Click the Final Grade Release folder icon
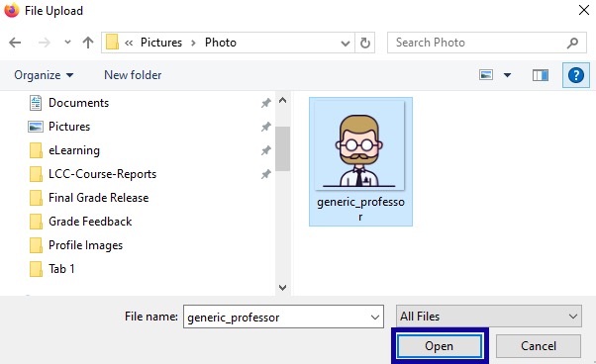 point(36,198)
